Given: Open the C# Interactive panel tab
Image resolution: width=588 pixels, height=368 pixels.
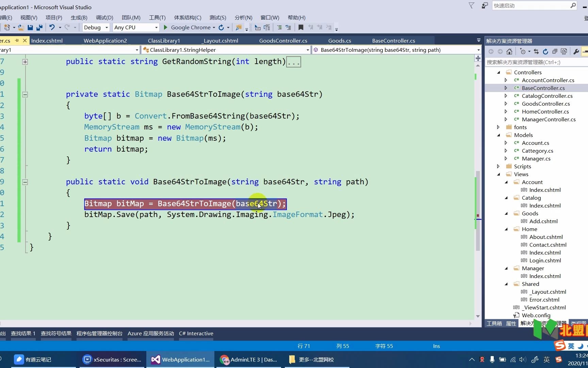Looking at the screenshot, I should (x=196, y=333).
